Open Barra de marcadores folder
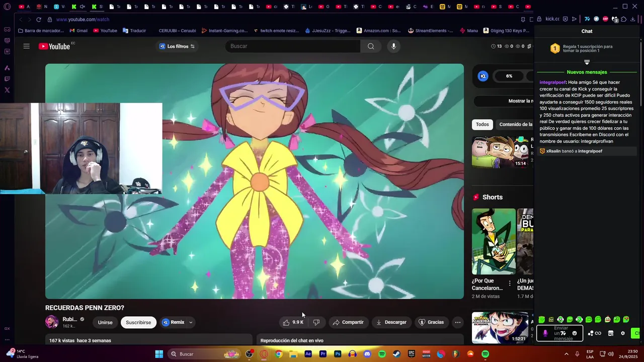The image size is (644, 362). point(41,31)
